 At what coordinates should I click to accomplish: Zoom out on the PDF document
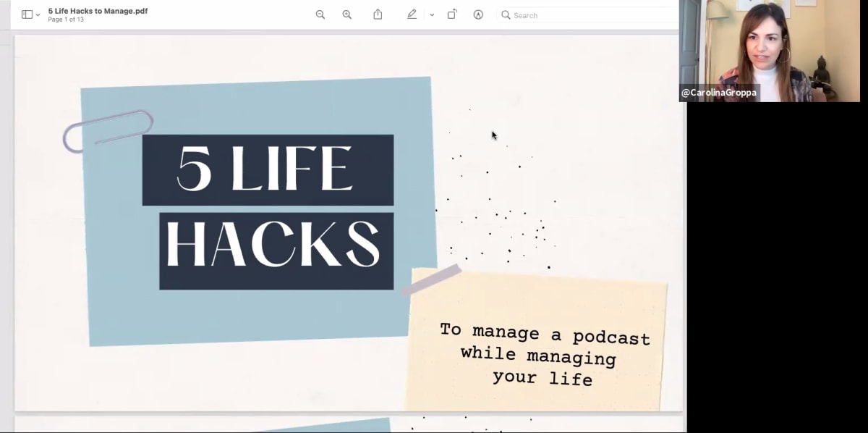click(x=320, y=14)
